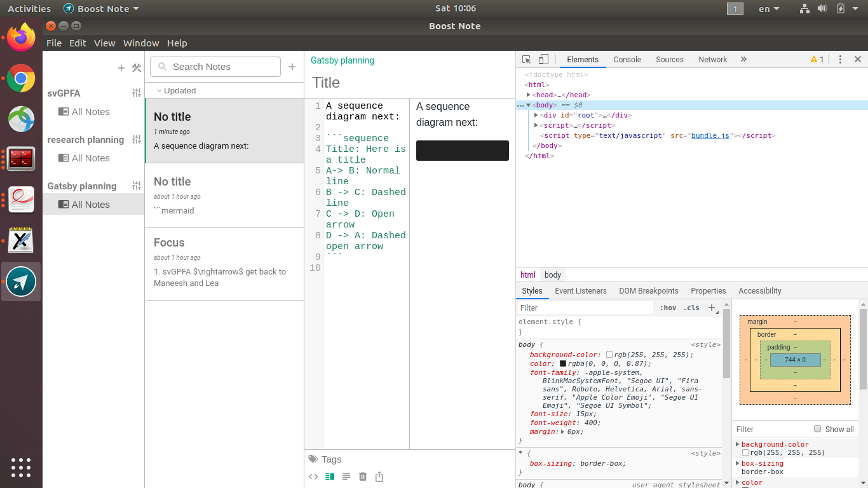Open the en keyboard language dropdown

[x=770, y=8]
